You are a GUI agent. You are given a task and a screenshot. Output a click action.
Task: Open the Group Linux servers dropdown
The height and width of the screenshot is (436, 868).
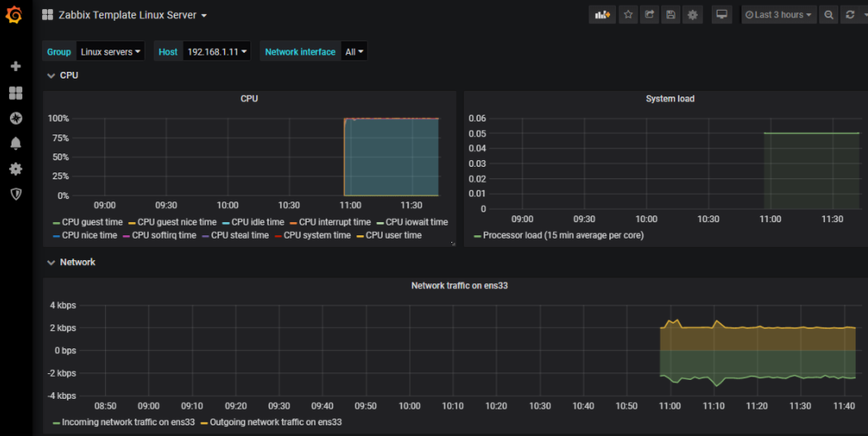(x=110, y=51)
